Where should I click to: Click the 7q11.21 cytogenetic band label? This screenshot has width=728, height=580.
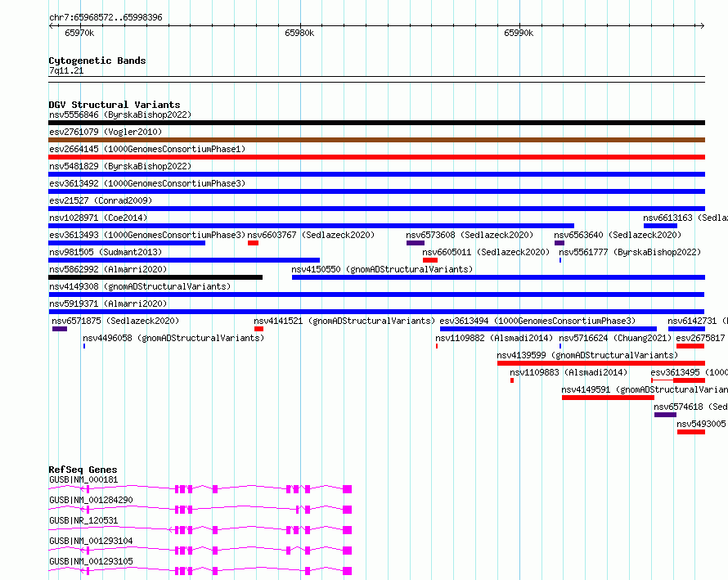coord(66,70)
